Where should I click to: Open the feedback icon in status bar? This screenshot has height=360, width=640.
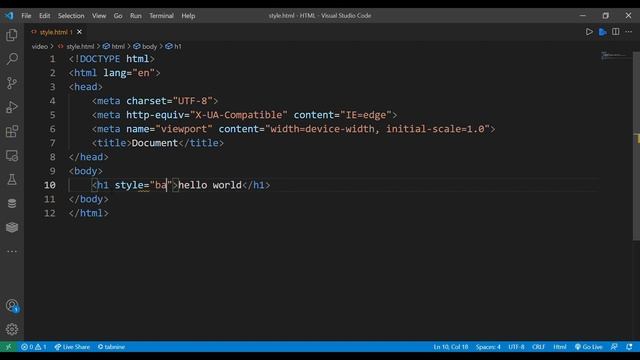(x=614, y=347)
